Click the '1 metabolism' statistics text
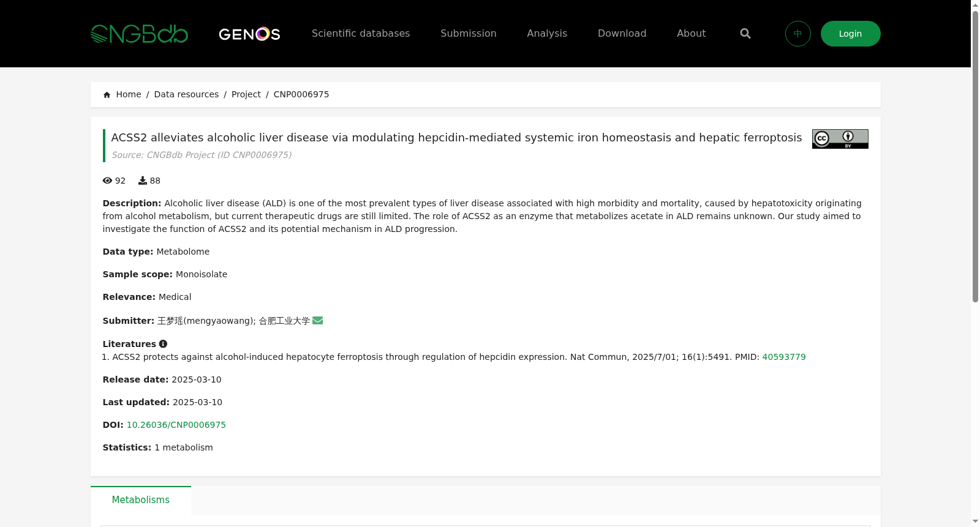980x527 pixels. pos(184,447)
